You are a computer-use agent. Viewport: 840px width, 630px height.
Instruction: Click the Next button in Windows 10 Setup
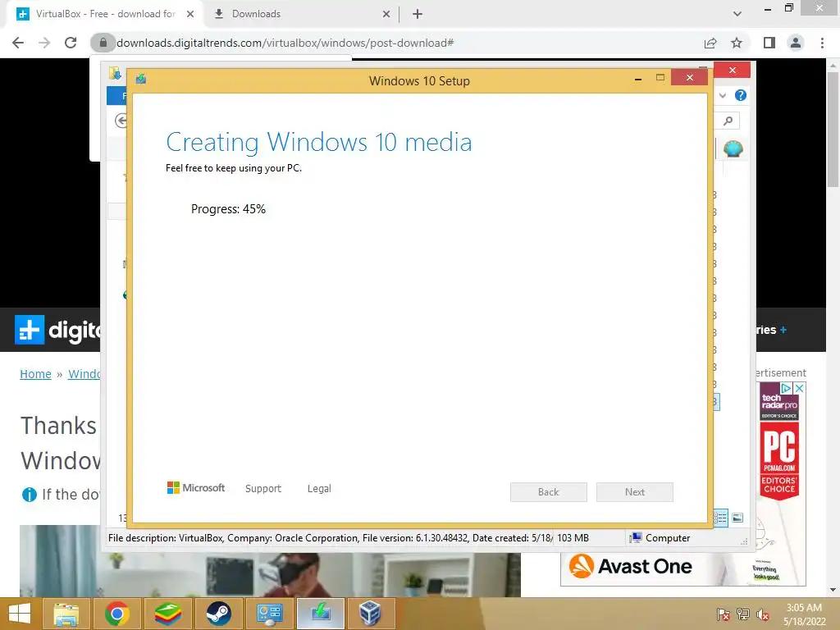coord(635,492)
